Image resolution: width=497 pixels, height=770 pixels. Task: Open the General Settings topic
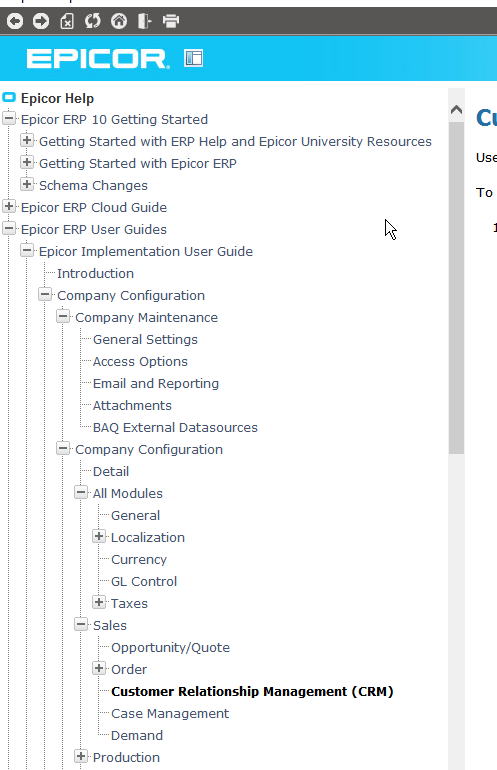click(x=145, y=339)
